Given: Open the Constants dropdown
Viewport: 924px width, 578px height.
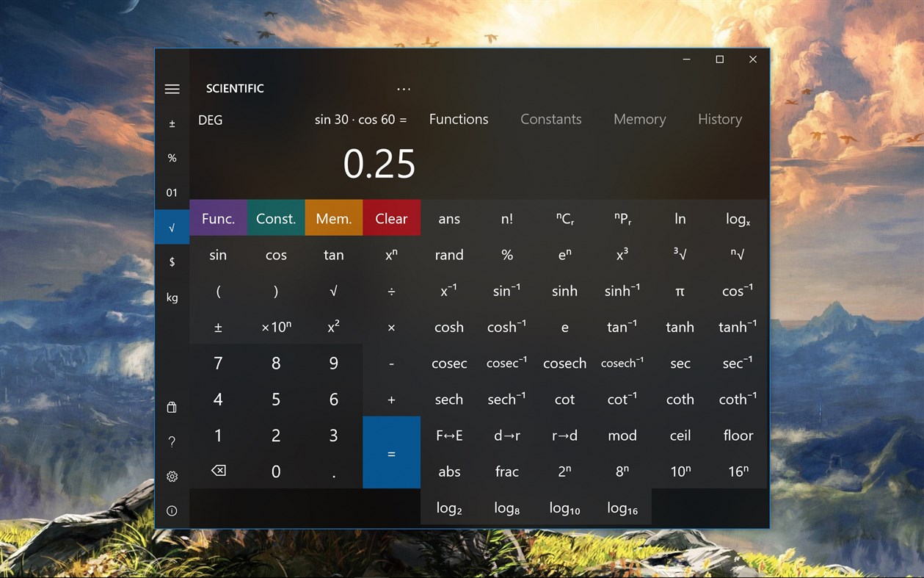Looking at the screenshot, I should point(550,119).
